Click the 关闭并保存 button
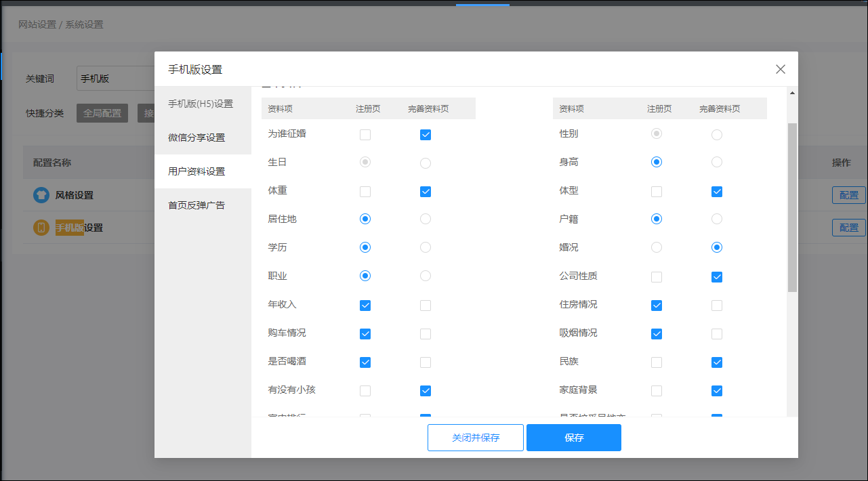The height and width of the screenshot is (481, 868). (x=476, y=438)
